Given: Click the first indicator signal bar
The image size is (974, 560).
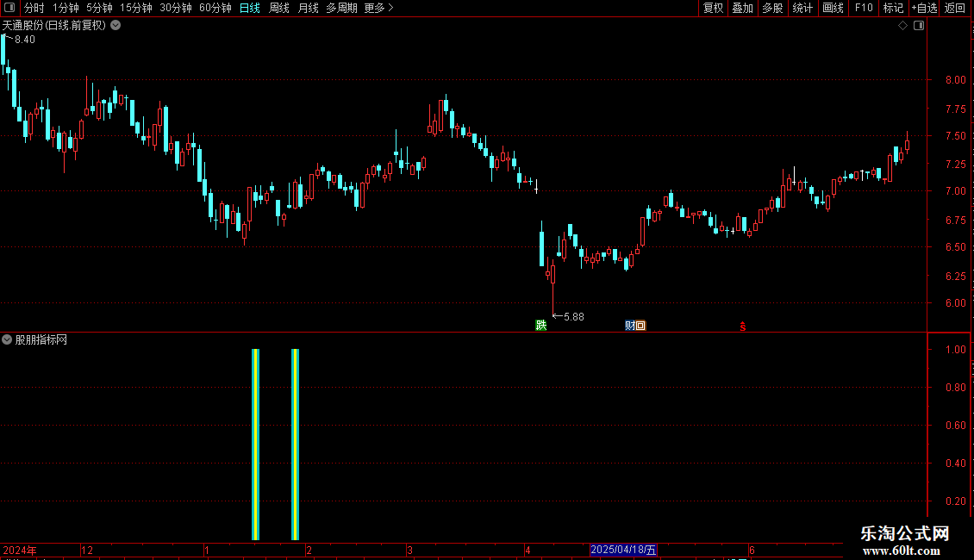Looking at the screenshot, I should [255, 444].
